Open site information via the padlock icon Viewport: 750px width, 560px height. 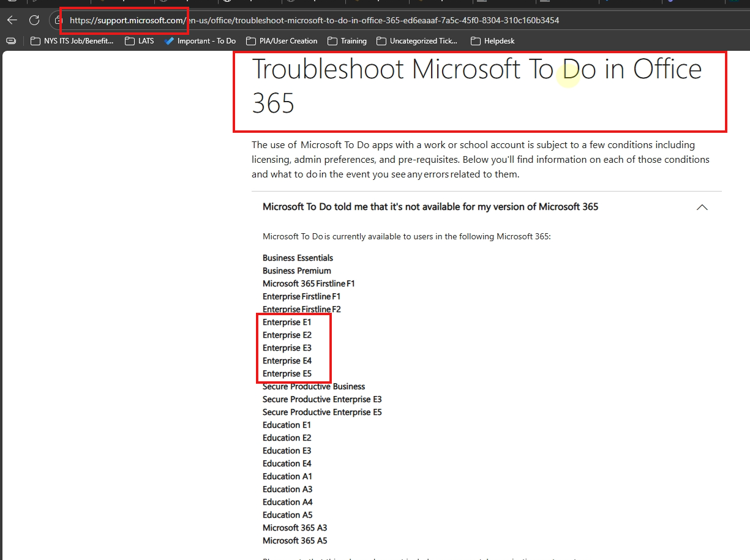point(58,20)
